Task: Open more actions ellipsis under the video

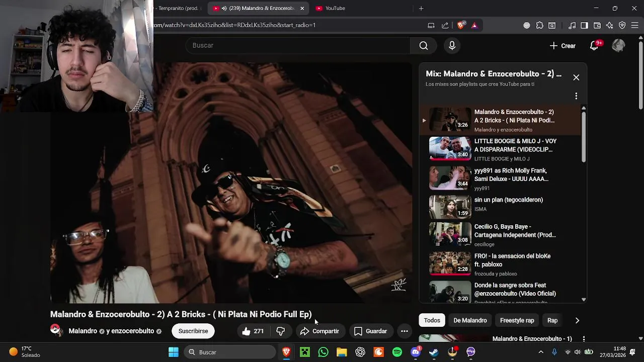Action: pyautogui.click(x=404, y=331)
